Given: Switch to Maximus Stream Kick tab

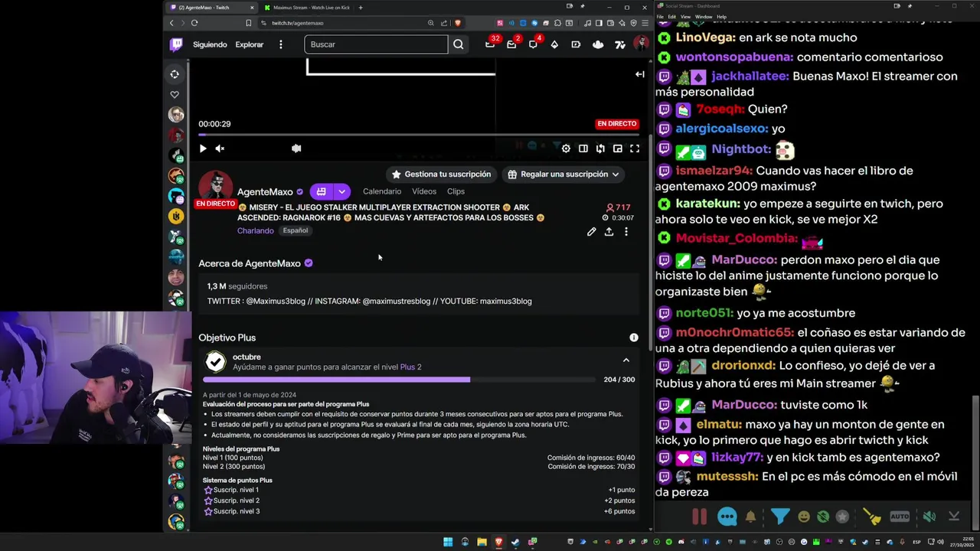Looking at the screenshot, I should 306,8.
